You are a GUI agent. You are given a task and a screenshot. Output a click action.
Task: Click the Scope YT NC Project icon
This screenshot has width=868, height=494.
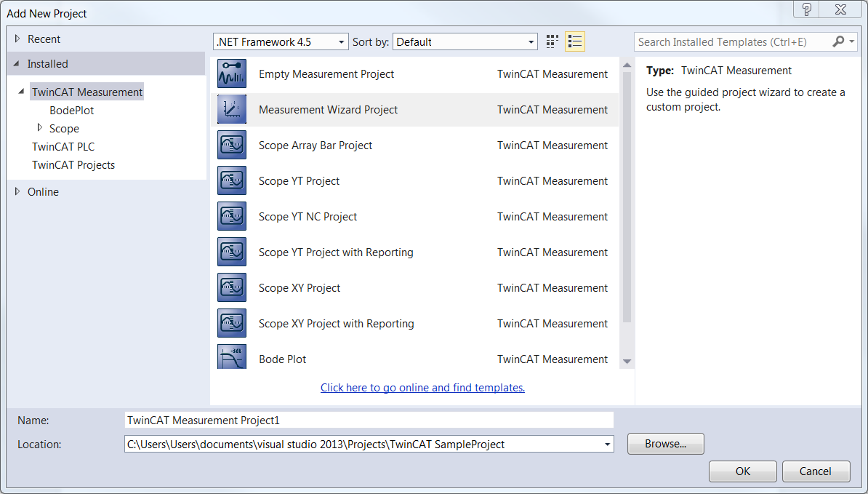(231, 217)
